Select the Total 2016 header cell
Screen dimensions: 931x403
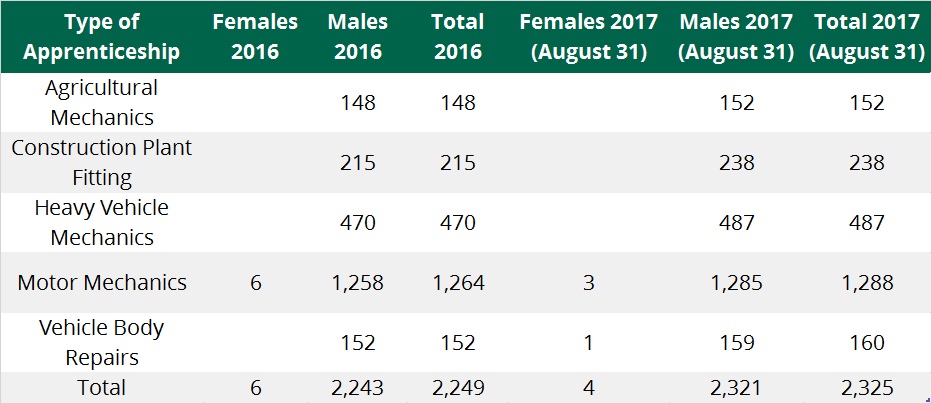pos(458,37)
